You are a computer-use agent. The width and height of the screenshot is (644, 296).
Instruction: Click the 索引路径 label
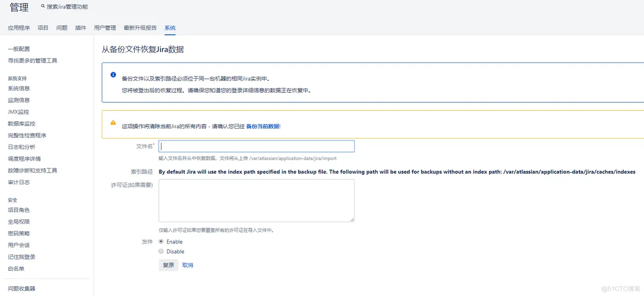[142, 172]
